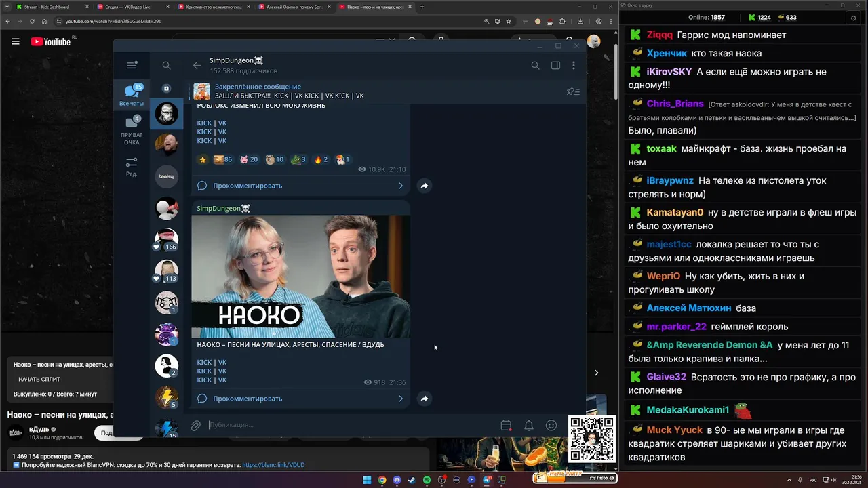Open OBS Studio from the taskbar

(x=441, y=480)
